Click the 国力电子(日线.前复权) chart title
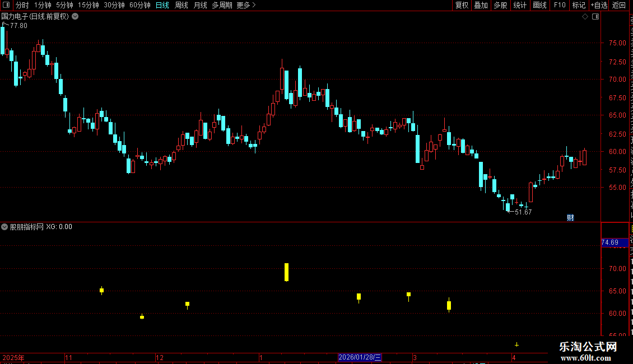 tap(35, 17)
